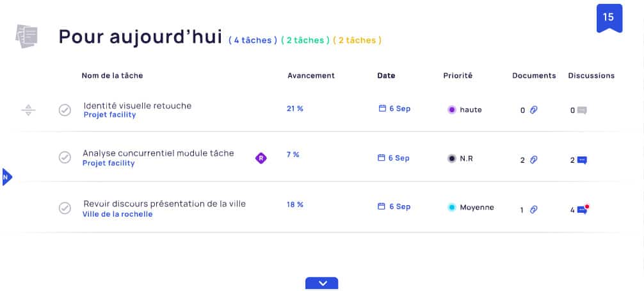Open calendar icon on Revoir discours row
The height and width of the screenshot is (291, 644).
382,206
